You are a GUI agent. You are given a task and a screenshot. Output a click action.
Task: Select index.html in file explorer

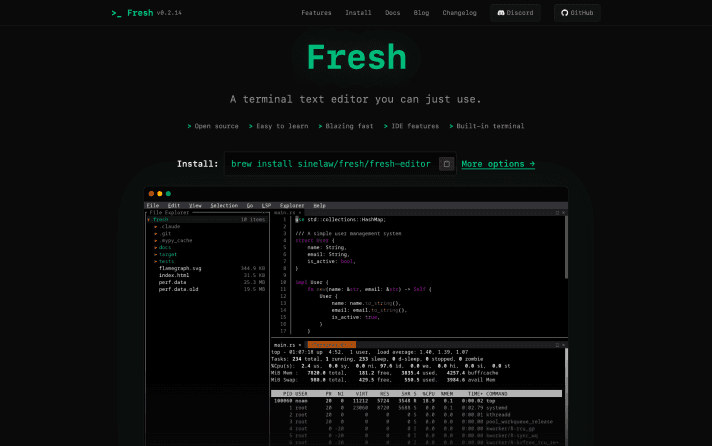pyautogui.click(x=174, y=275)
